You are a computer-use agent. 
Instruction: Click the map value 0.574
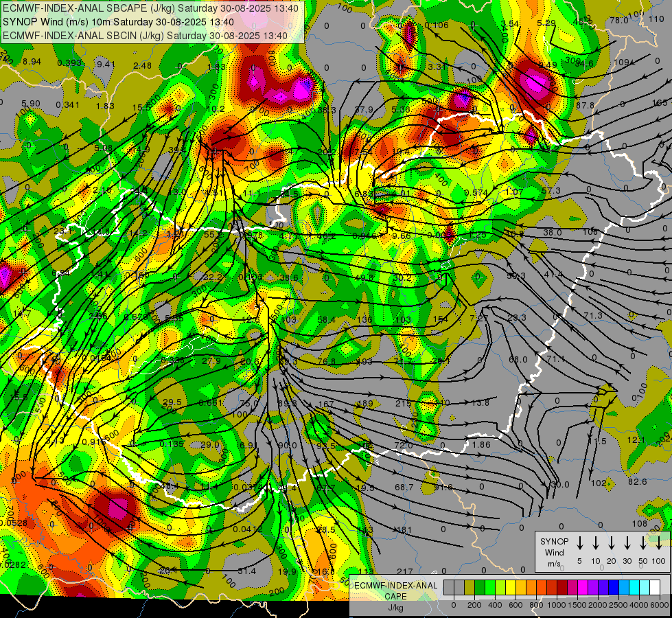point(476,192)
